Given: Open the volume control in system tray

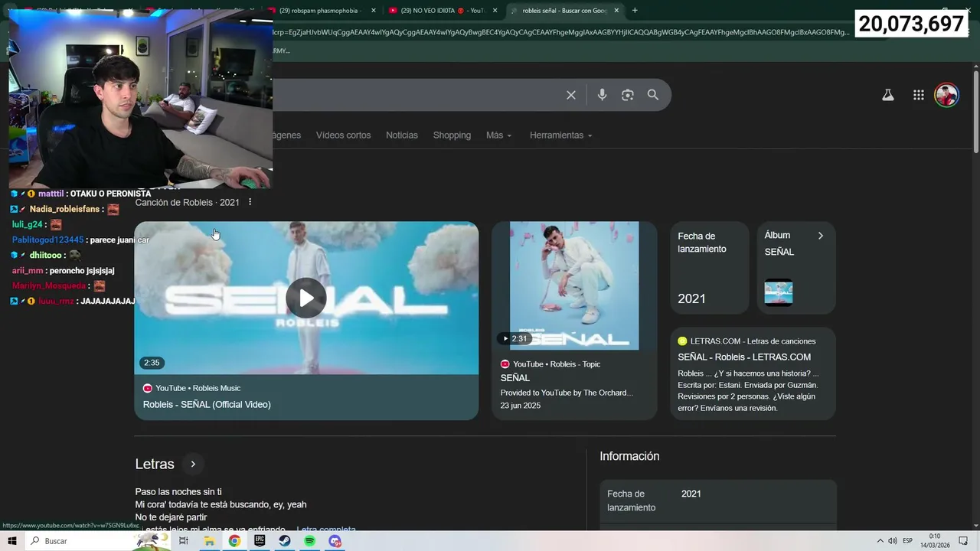Looking at the screenshot, I should [893, 541].
